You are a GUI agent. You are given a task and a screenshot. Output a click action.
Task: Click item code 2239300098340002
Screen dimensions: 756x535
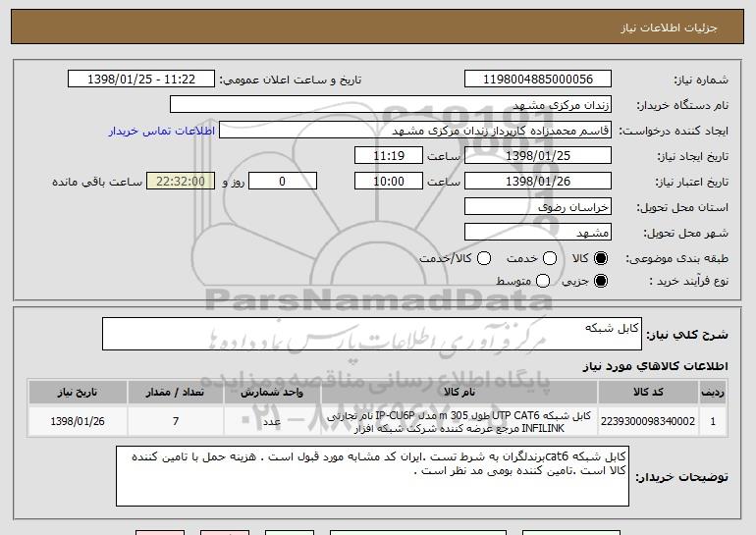(x=648, y=421)
